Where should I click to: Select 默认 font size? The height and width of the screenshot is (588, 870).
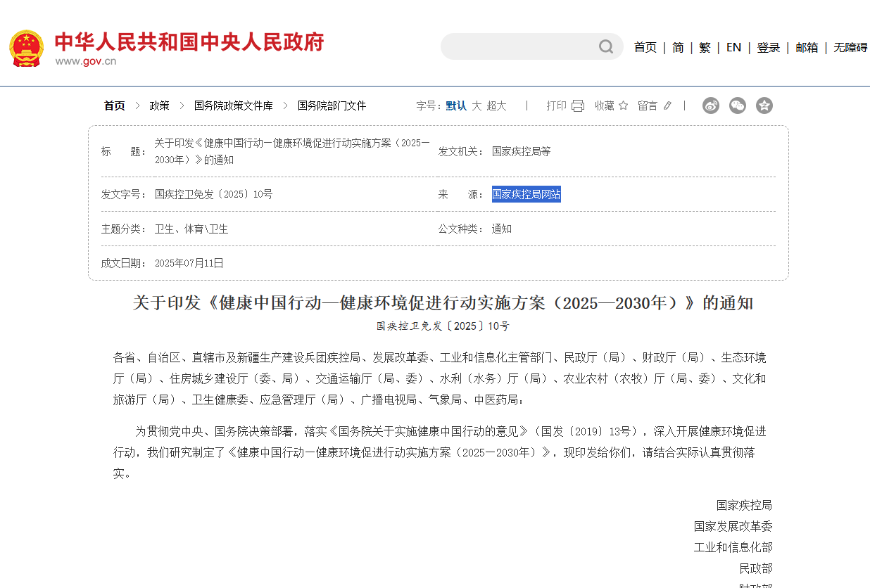[x=456, y=105]
